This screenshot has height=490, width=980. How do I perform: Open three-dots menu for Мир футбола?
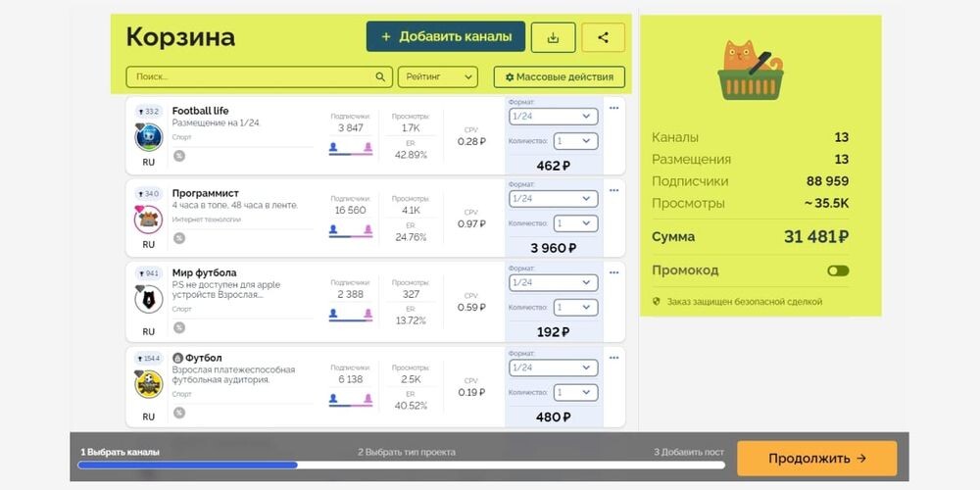pyautogui.click(x=613, y=272)
